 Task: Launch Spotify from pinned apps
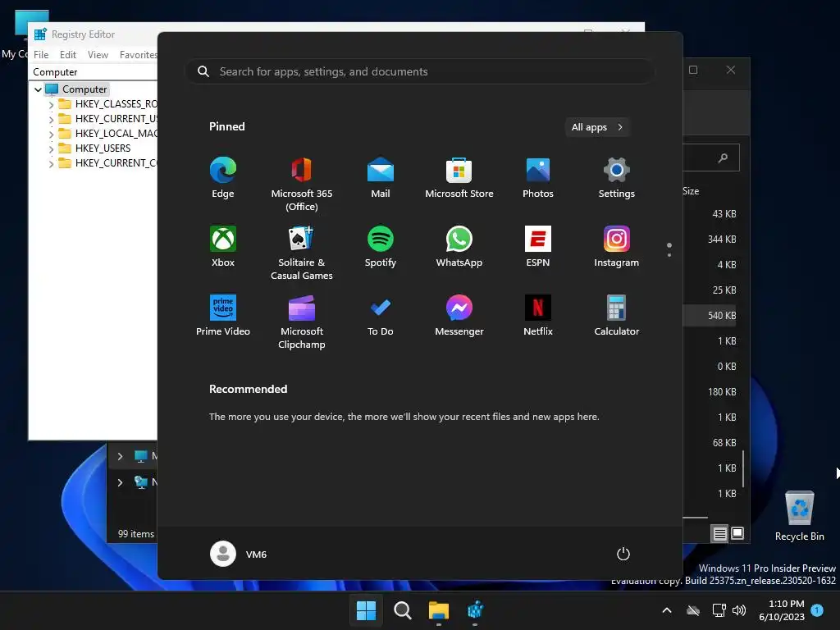[381, 247]
